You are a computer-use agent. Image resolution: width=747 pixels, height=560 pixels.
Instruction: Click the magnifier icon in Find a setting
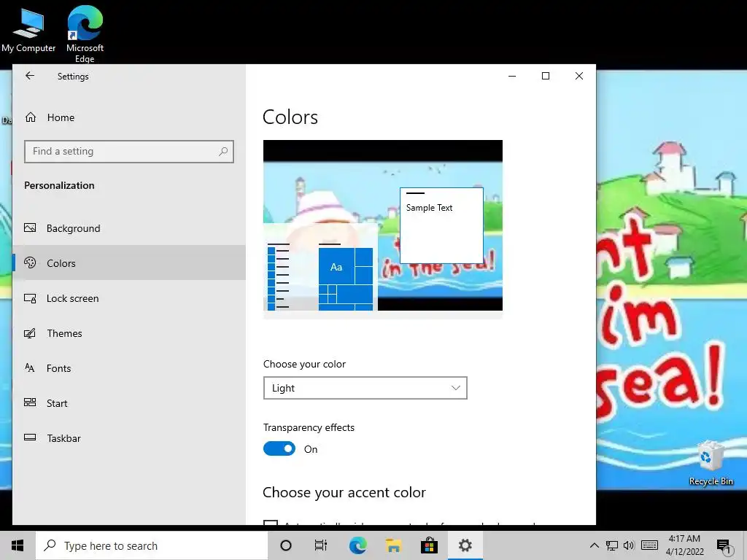223,152
